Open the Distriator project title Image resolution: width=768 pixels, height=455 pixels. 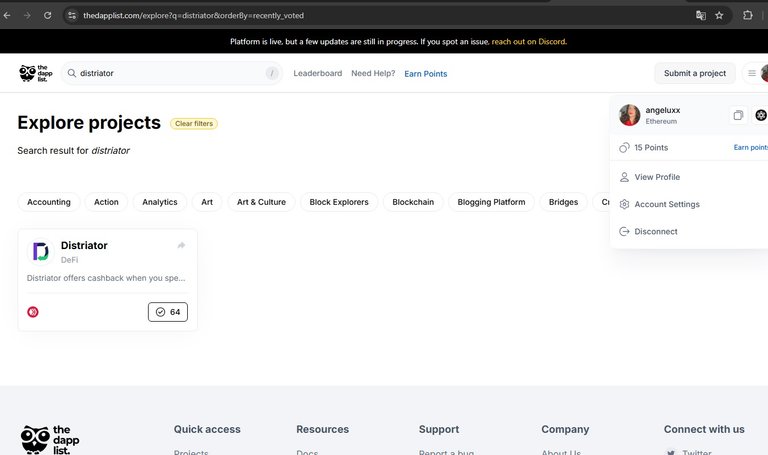tap(84, 245)
